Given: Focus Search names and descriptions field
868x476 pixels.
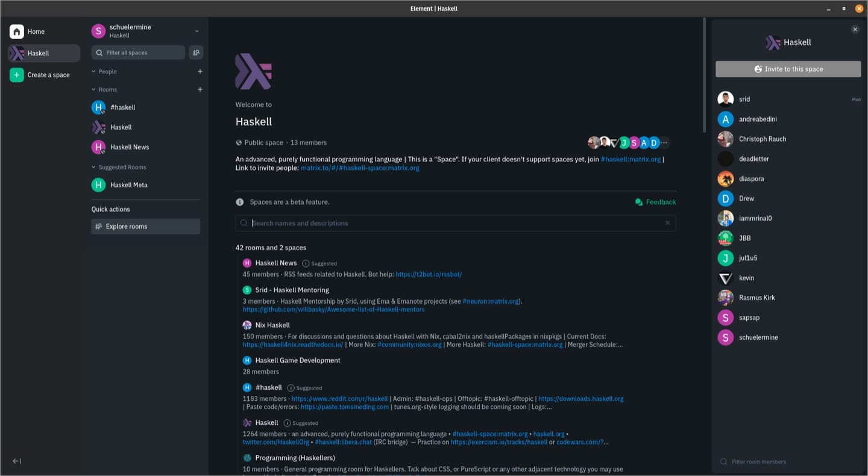Looking at the screenshot, I should 455,223.
